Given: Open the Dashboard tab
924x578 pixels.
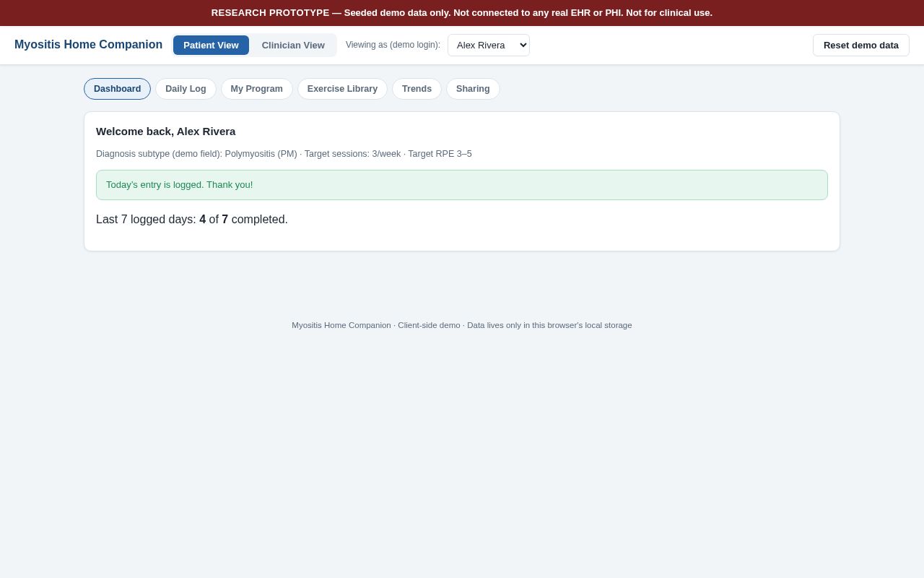Looking at the screenshot, I should [x=117, y=89].
